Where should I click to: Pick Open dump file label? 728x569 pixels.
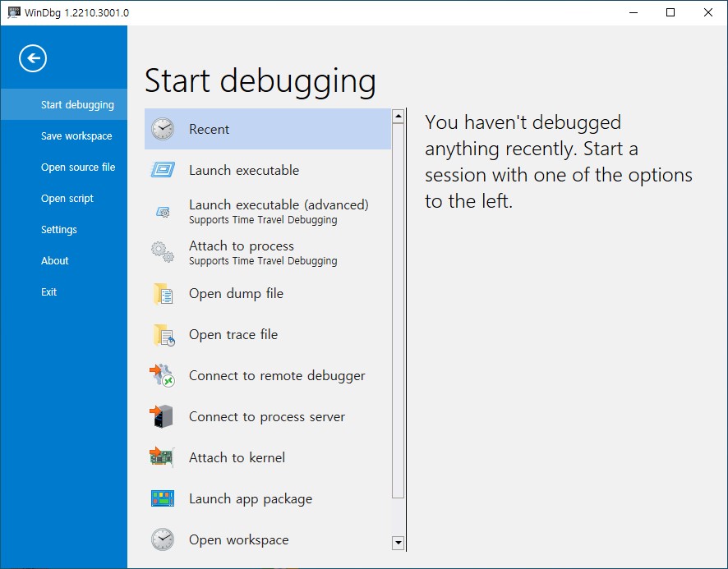(236, 293)
